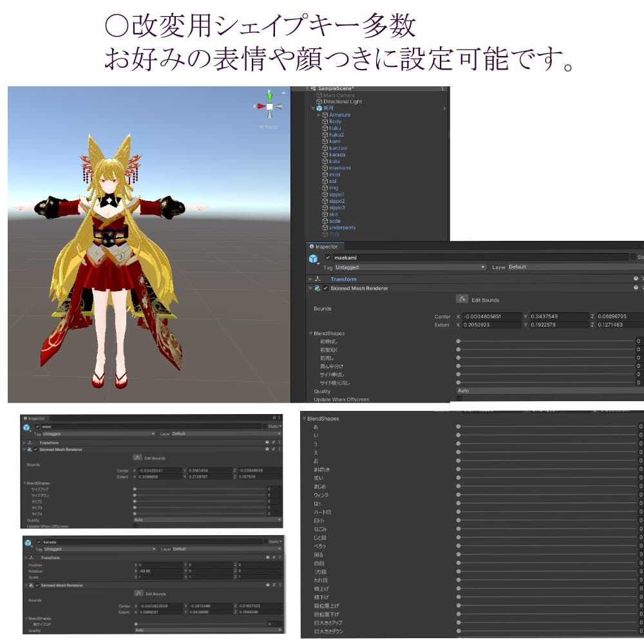Image resolution: width=644 pixels, height=644 pixels.
Task: Click the Extent Y field showing 0.1922578
Action: 559,325
